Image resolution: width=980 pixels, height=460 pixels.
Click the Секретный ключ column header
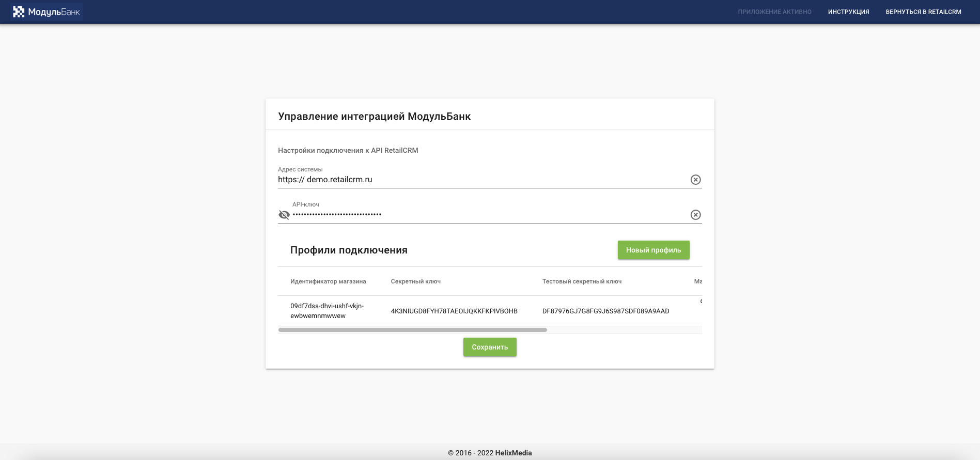pyautogui.click(x=416, y=281)
